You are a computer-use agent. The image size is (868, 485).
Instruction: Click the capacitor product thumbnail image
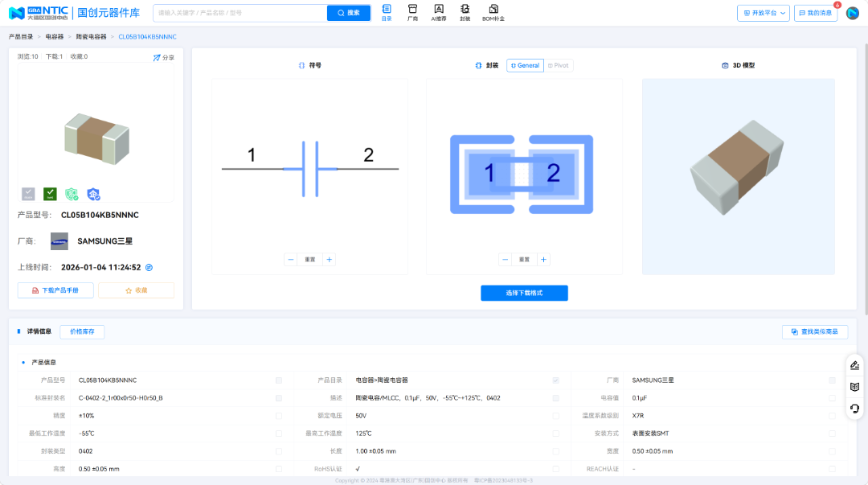click(97, 138)
